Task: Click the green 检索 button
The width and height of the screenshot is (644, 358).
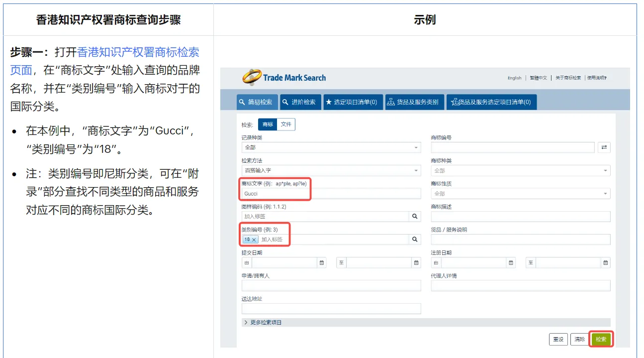Action: [x=601, y=339]
